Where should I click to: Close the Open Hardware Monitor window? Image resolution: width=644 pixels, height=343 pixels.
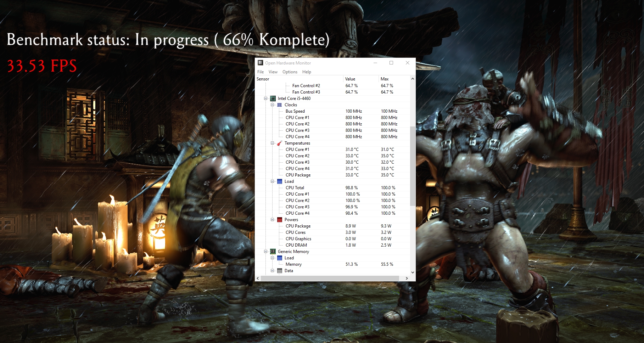tap(408, 63)
